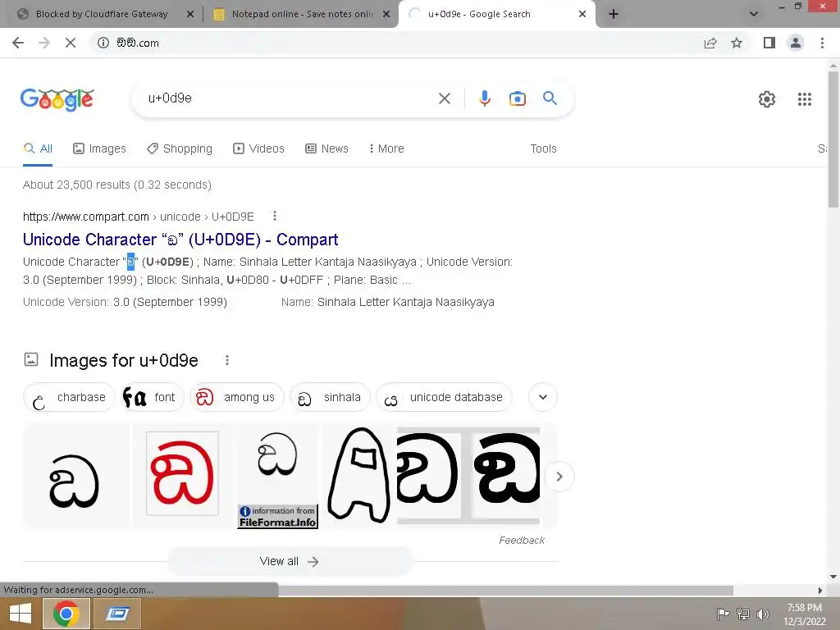Screen dimensions: 840x630
Task: Open the Run dialog taskbar icon
Action: (x=117, y=614)
